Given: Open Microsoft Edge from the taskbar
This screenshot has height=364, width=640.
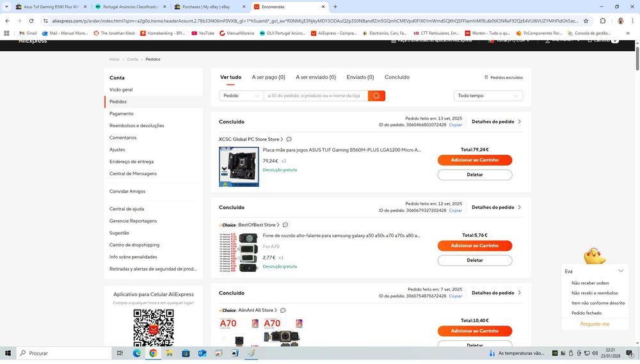Looking at the screenshot, I should (x=137, y=353).
